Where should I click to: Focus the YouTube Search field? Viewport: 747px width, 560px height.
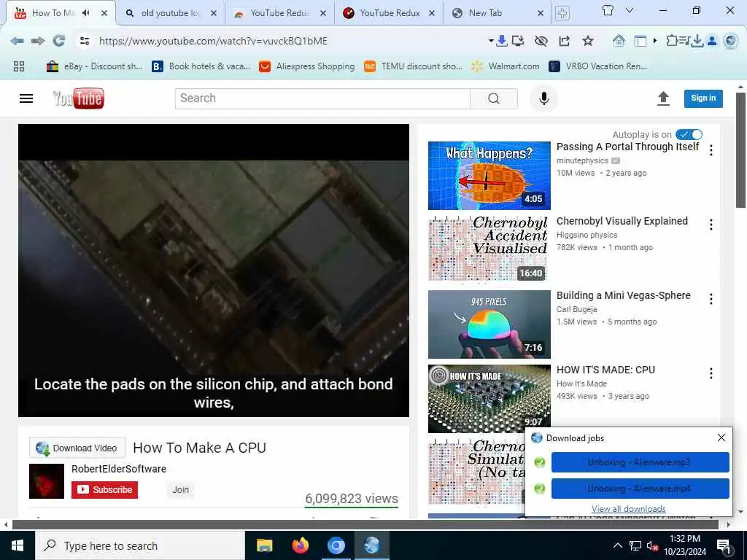click(322, 98)
